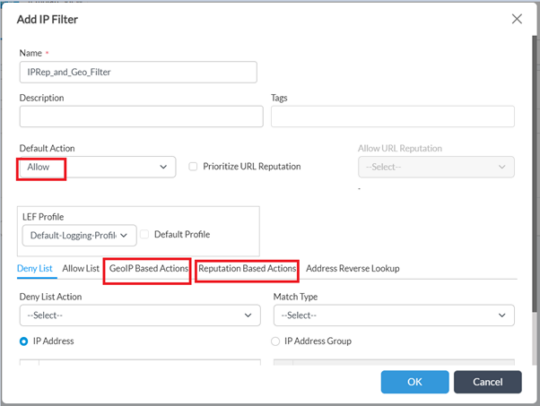Open the Default-Logging-Profile dropdown
This screenshot has width=540, height=406.
79,236
